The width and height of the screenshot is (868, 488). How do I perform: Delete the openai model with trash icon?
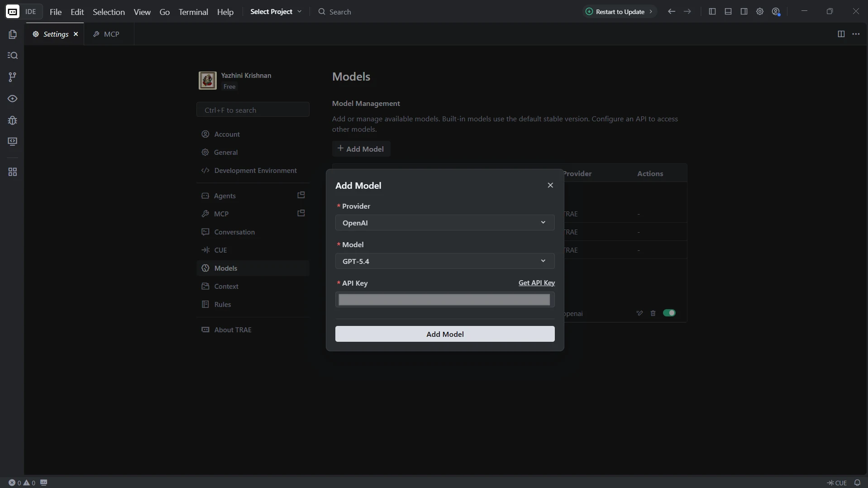pos(653,313)
